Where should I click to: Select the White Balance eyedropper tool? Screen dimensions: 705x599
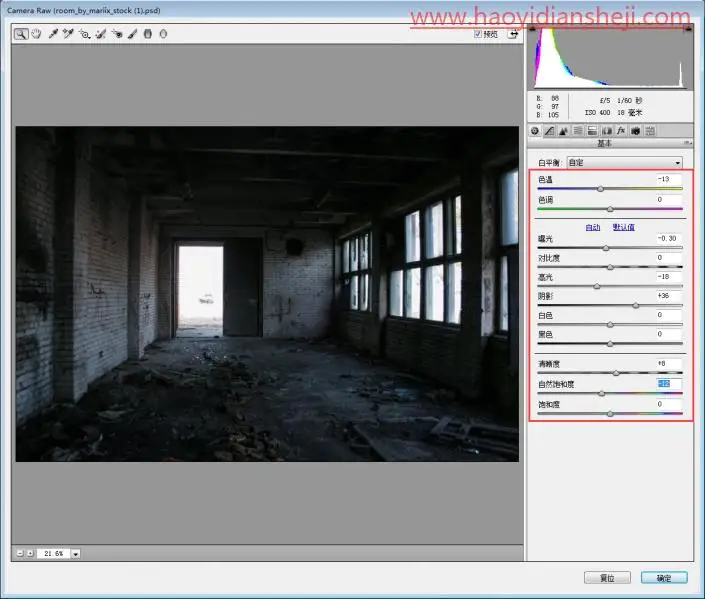[x=53, y=34]
